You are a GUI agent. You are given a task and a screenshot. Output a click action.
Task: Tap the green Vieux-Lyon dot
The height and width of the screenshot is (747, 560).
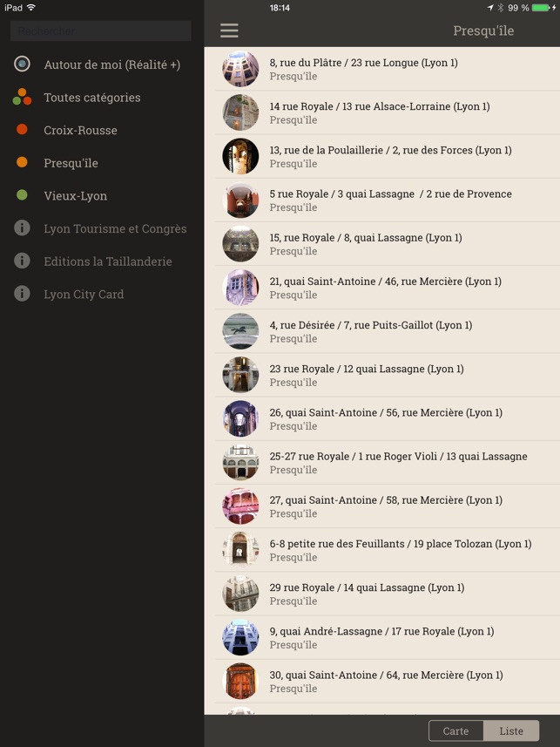(22, 195)
